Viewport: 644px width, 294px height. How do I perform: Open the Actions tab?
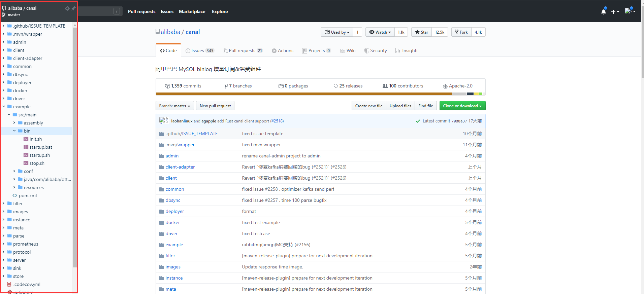(x=283, y=50)
